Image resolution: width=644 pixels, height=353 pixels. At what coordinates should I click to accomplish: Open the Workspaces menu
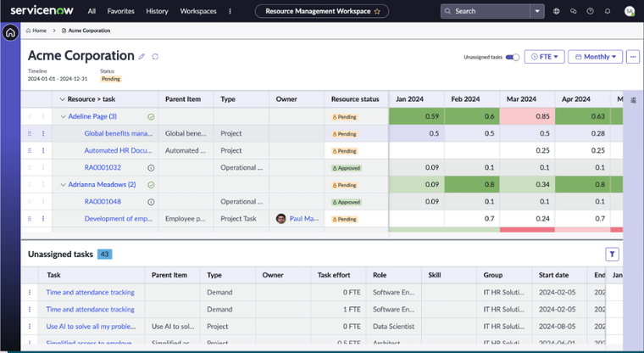(197, 12)
